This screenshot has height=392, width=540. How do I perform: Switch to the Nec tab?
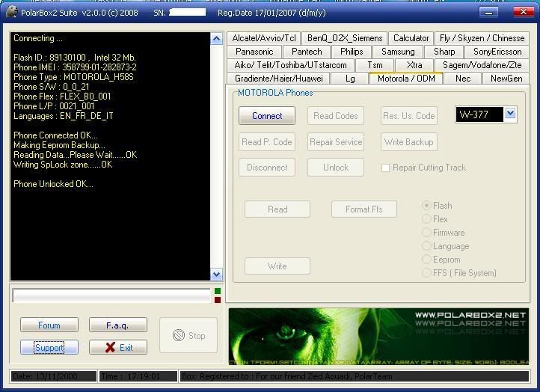[463, 79]
